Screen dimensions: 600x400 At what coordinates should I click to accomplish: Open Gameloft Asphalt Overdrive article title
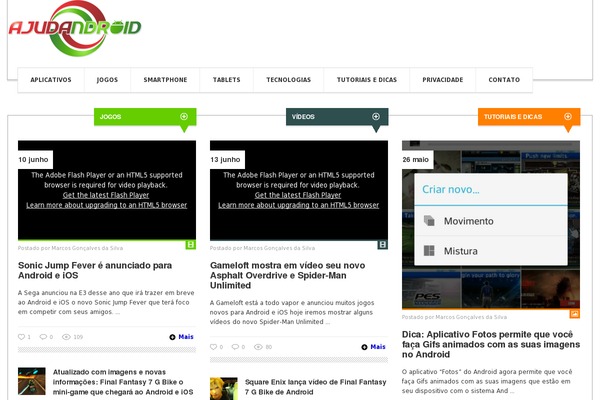coord(287,275)
